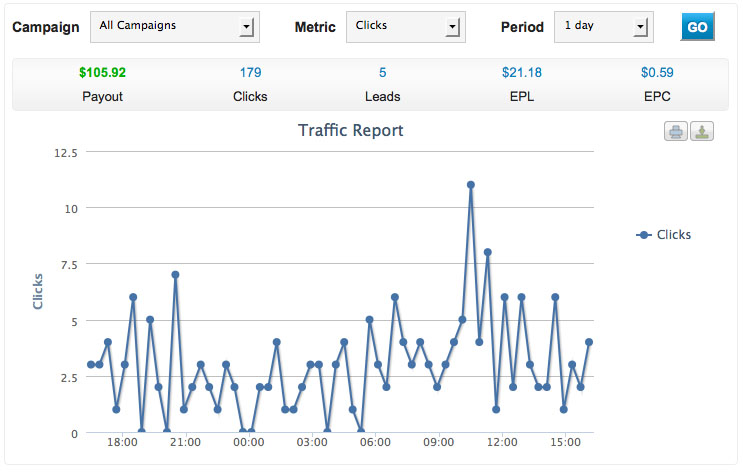The image size is (743, 472).
Task: Click the Traffic Report chart title
Action: 351,131
